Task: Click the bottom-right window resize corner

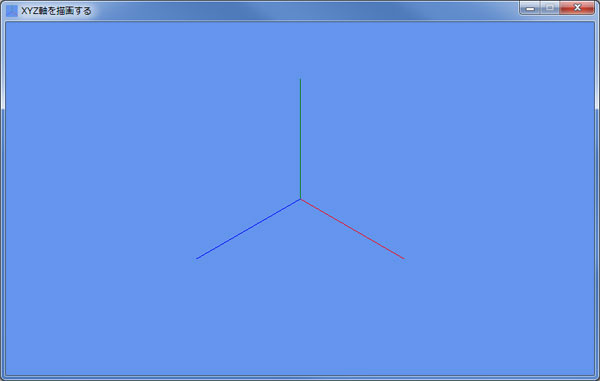Action: coord(597,378)
